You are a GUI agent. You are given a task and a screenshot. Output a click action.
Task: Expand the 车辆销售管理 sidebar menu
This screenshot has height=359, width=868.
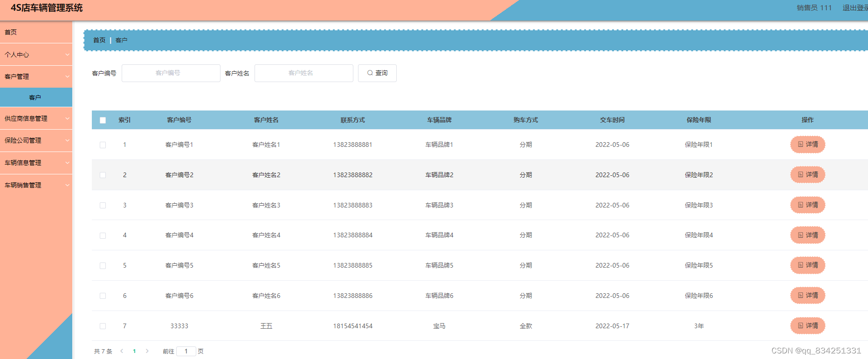point(36,185)
